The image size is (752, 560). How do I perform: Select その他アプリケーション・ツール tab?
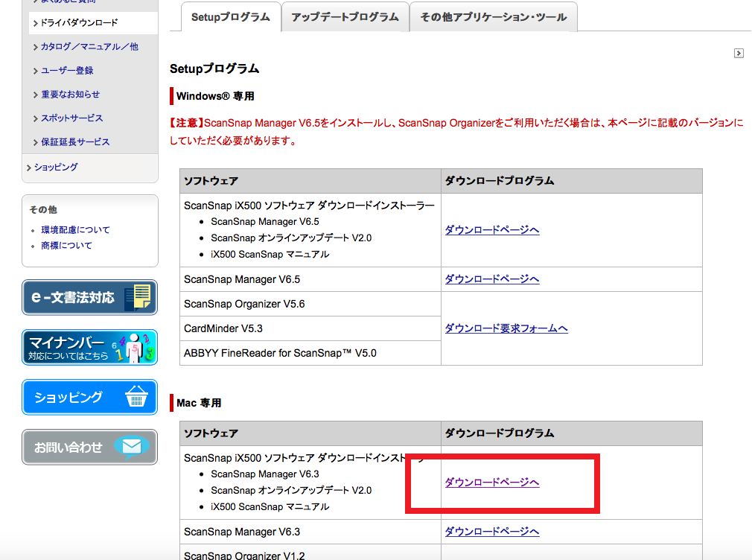click(x=493, y=17)
